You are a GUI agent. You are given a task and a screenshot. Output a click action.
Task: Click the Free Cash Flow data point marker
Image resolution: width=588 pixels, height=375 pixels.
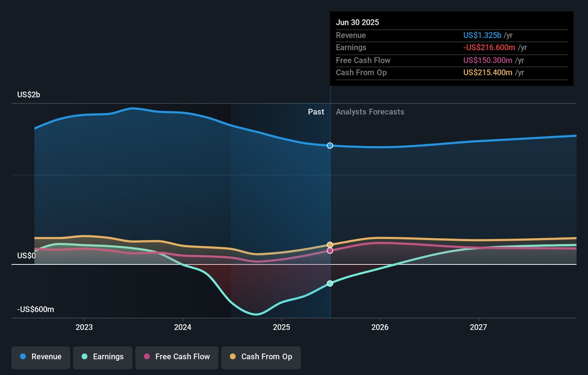pos(330,251)
